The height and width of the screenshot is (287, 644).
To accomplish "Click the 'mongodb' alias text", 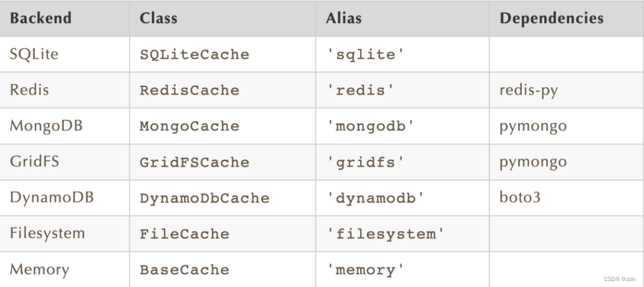I will 370,126.
